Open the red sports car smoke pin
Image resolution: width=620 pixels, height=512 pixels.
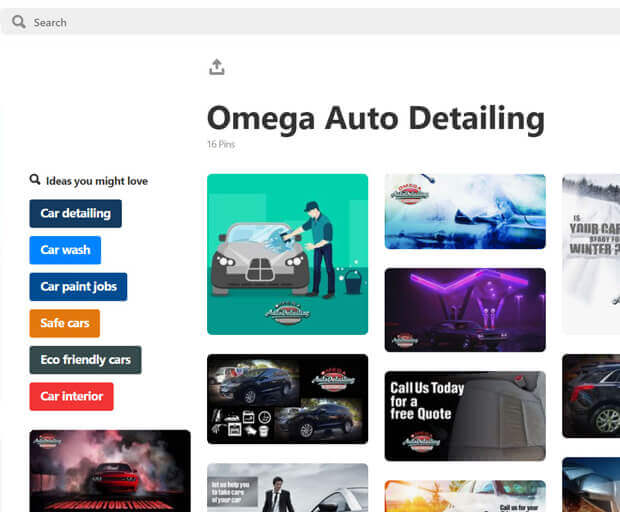tap(110, 470)
